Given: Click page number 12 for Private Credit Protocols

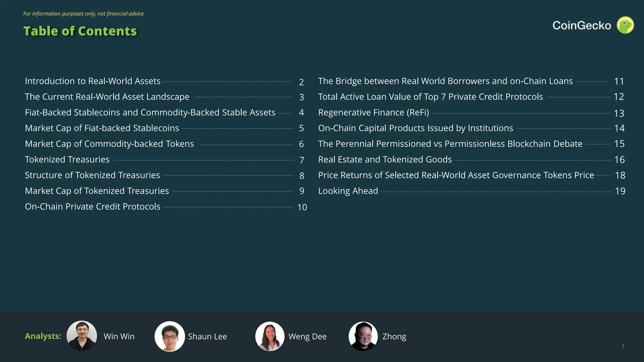Looking at the screenshot, I should (x=619, y=97).
